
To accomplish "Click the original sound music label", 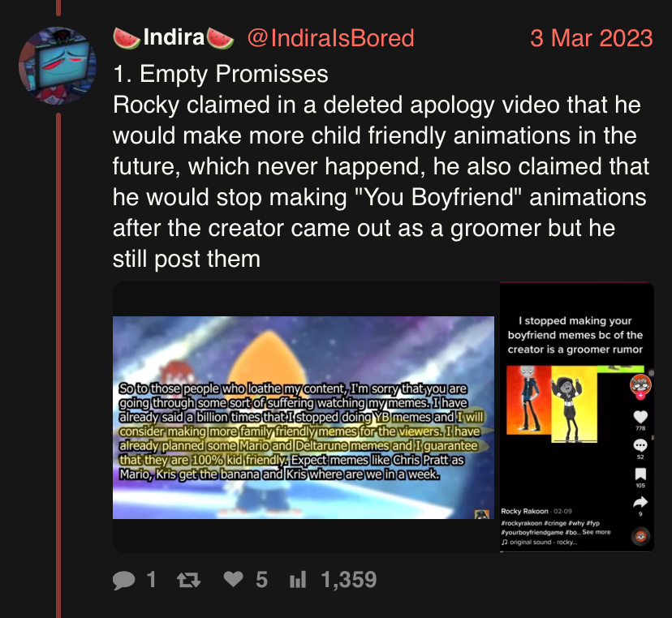I will click(x=540, y=543).
